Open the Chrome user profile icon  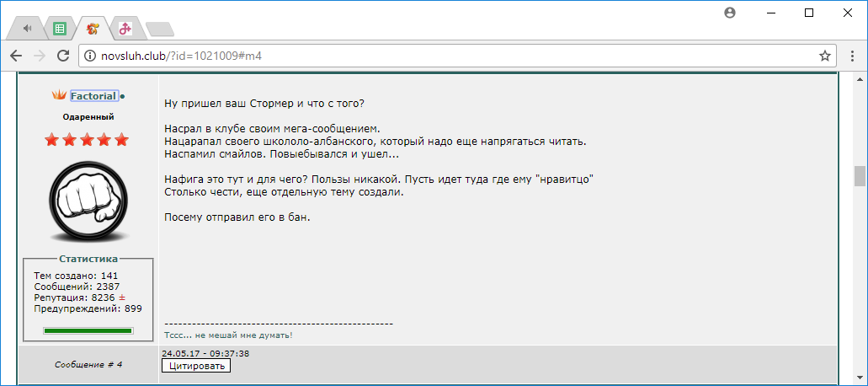pos(729,13)
